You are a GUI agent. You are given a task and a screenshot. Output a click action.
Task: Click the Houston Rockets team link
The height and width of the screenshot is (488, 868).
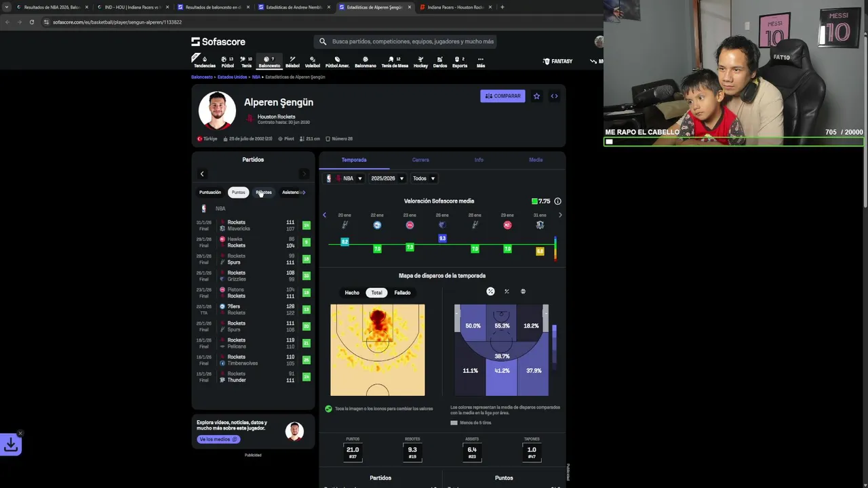(x=276, y=117)
